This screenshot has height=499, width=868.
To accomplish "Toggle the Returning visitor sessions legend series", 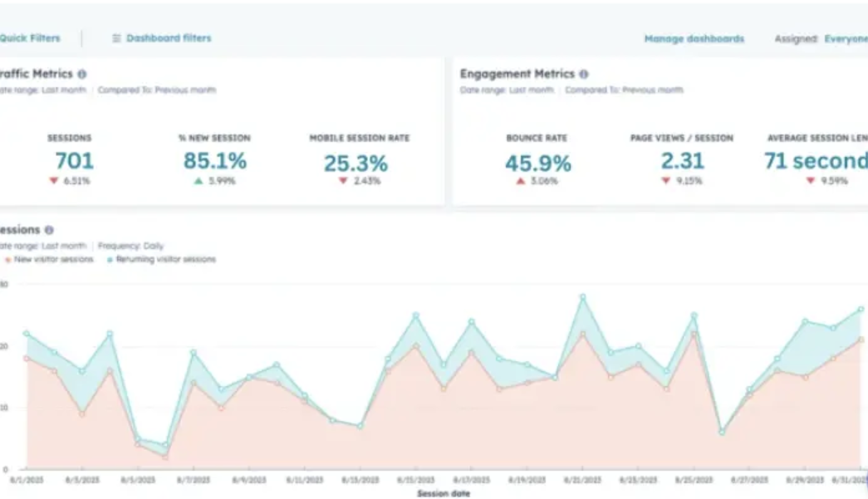I will (x=161, y=259).
